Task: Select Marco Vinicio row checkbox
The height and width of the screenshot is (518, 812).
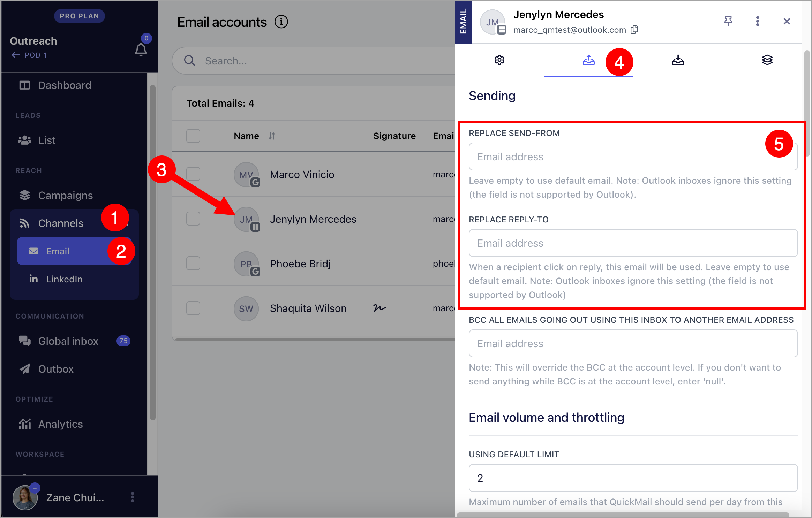Action: 193,174
